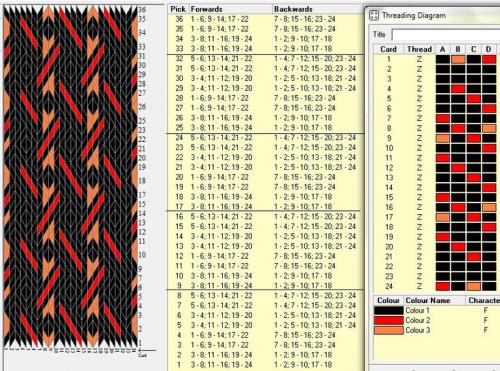Click card 4 hole B red cell
Image resolution: width=500 pixels, height=371 pixels.
(x=458, y=89)
